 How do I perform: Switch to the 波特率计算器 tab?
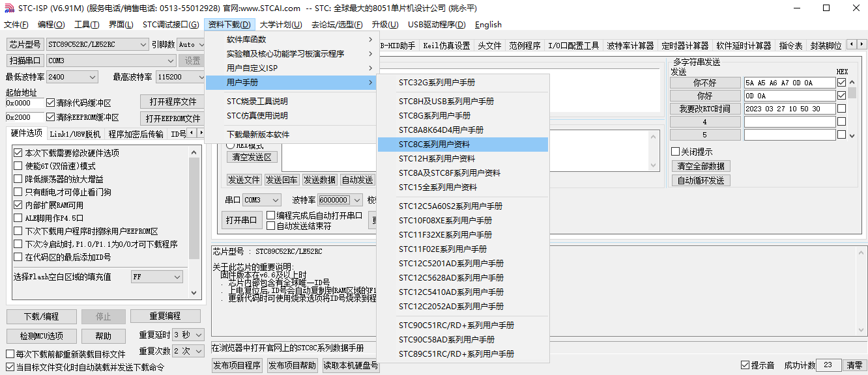630,46
